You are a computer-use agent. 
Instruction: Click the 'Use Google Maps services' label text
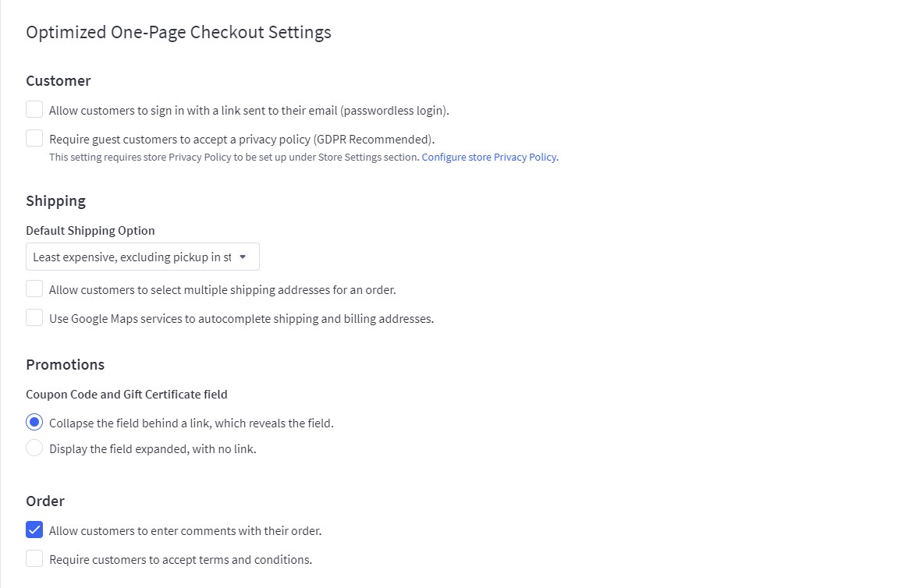241,319
